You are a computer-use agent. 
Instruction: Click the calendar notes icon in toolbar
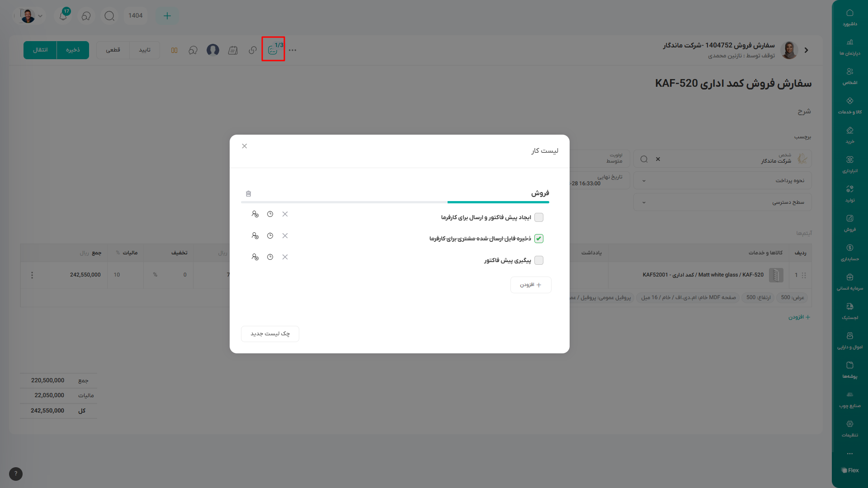(233, 50)
